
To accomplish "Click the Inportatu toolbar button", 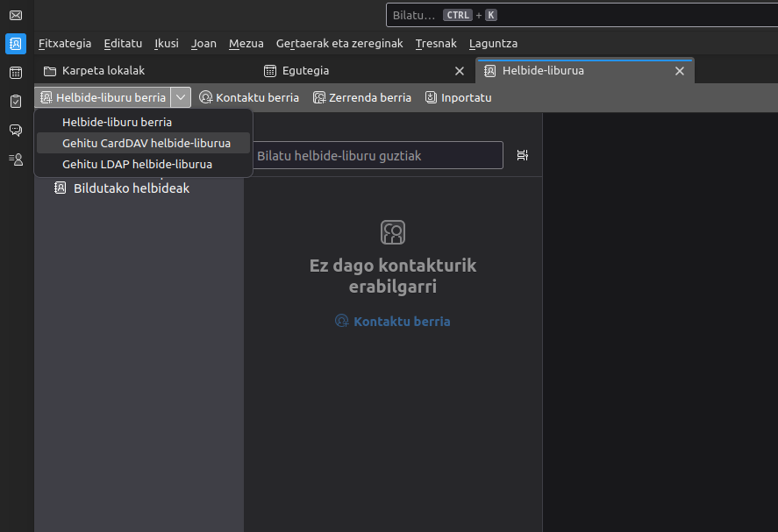I will coord(458,97).
